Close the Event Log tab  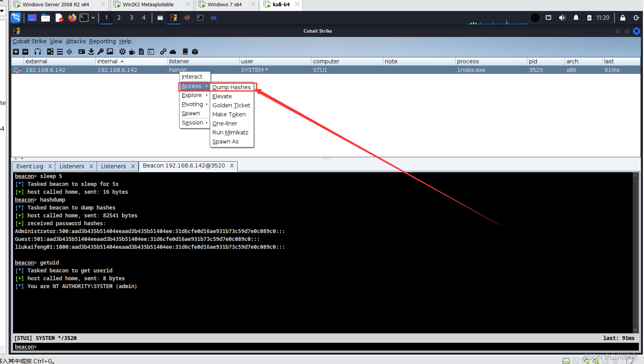coord(50,166)
